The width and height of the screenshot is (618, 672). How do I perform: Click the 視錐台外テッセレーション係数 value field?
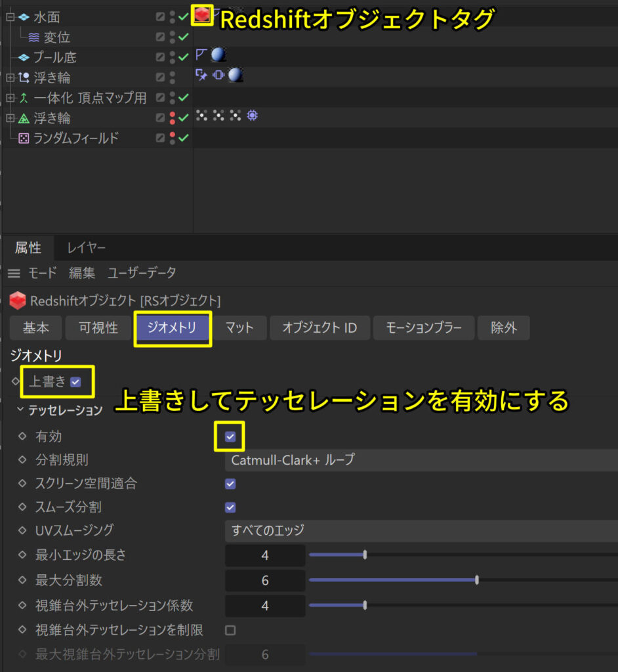265,606
